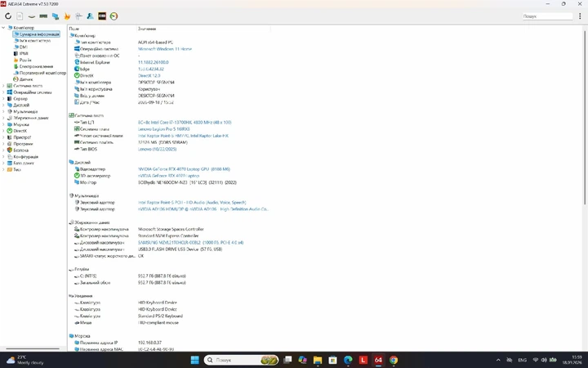Open NVIDIA GeForce RTX 4070 Laptop GPU link
Image resolution: width=588 pixels, height=368 pixels.
click(184, 169)
